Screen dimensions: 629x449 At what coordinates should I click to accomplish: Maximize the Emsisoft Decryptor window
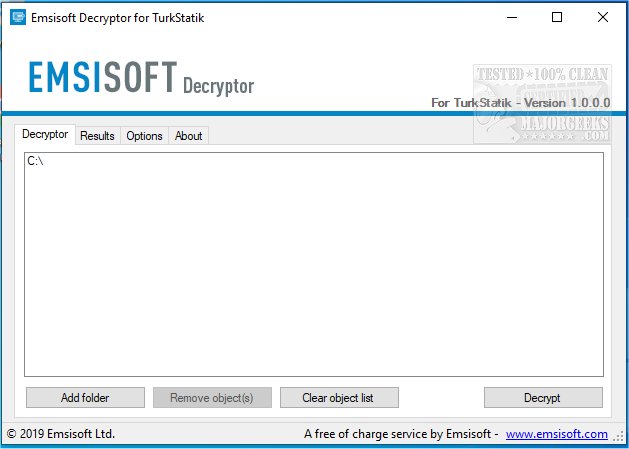click(557, 18)
